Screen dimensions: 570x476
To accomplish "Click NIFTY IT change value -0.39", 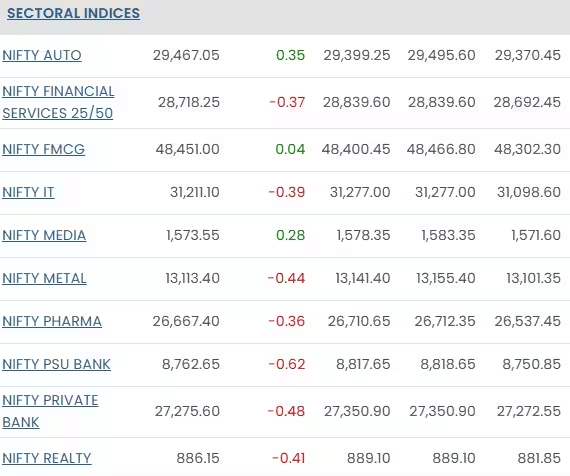I will [287, 192].
